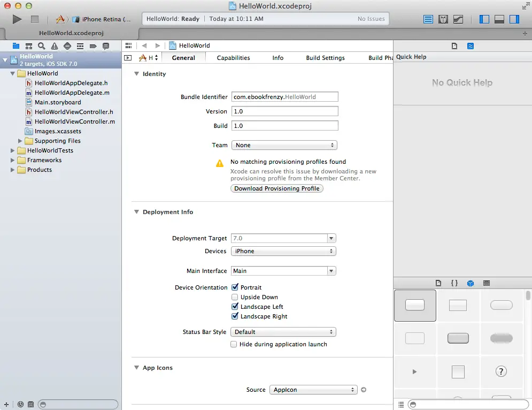The width and height of the screenshot is (532, 410).
Task: Show the Issue navigator
Action: [x=54, y=46]
